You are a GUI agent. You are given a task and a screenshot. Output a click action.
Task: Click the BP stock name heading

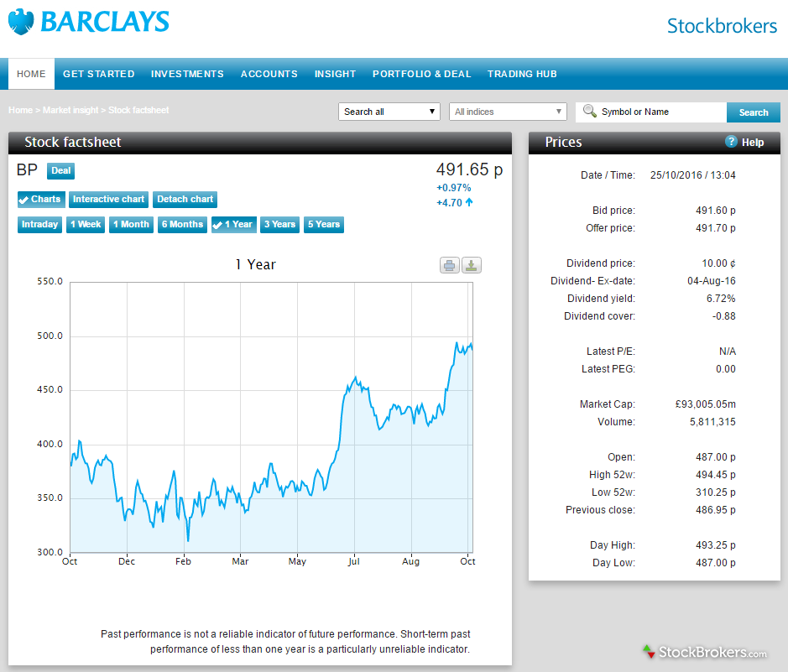27,169
